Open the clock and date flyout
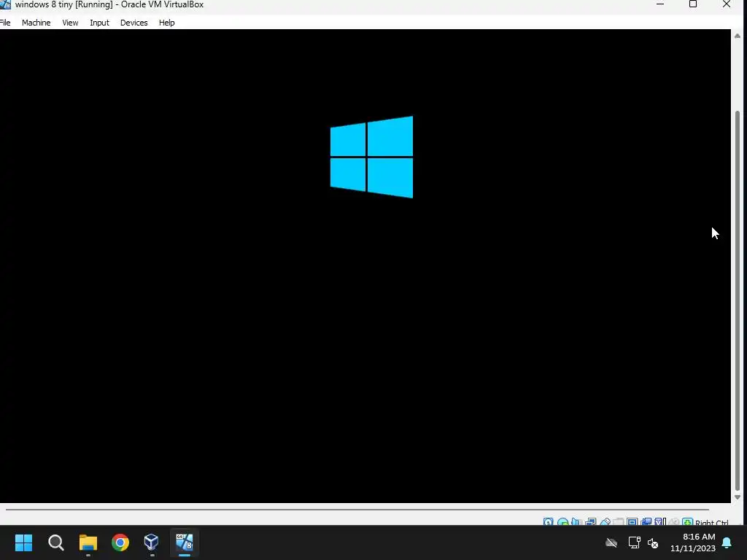The width and height of the screenshot is (747, 560). tap(693, 542)
